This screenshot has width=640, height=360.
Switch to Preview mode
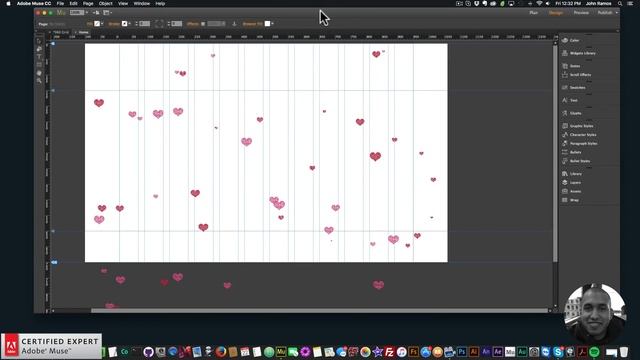581,13
